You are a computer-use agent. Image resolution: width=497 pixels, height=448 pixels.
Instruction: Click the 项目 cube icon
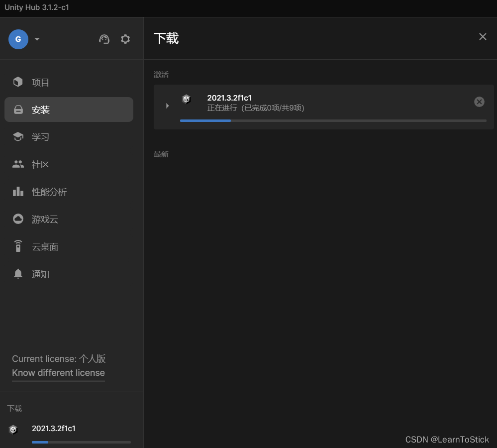(18, 82)
